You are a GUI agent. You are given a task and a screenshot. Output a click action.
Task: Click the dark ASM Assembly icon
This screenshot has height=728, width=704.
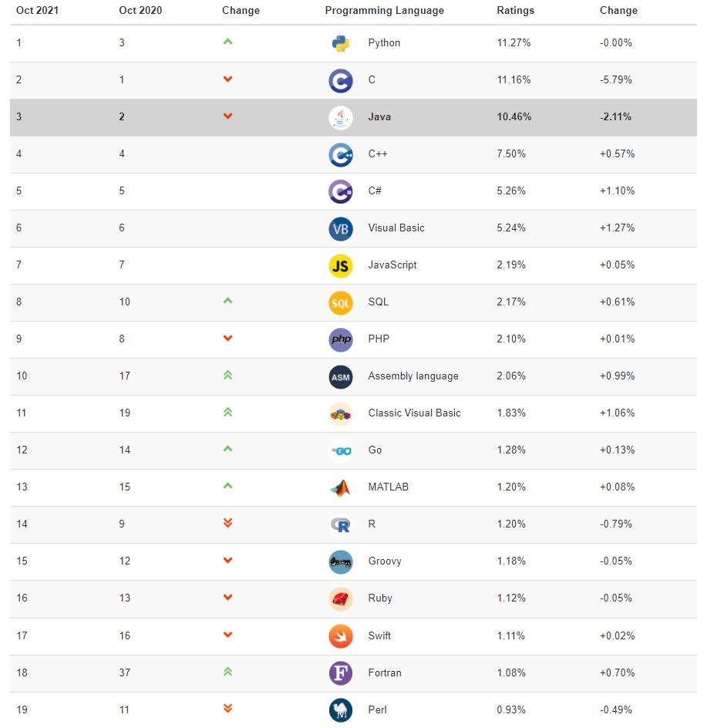coord(341,376)
